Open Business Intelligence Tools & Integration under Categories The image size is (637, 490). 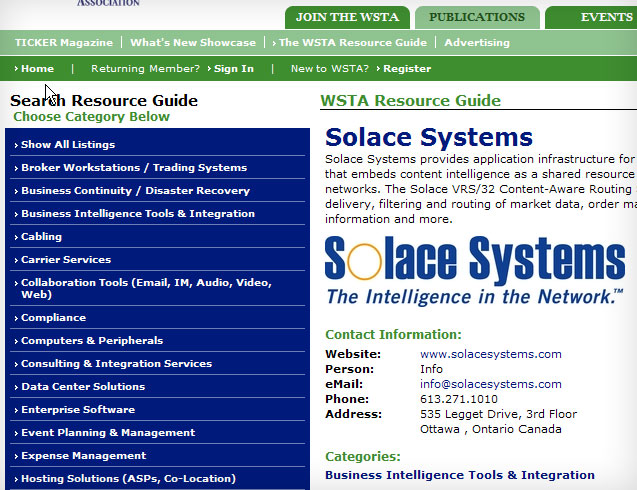[x=459, y=475]
